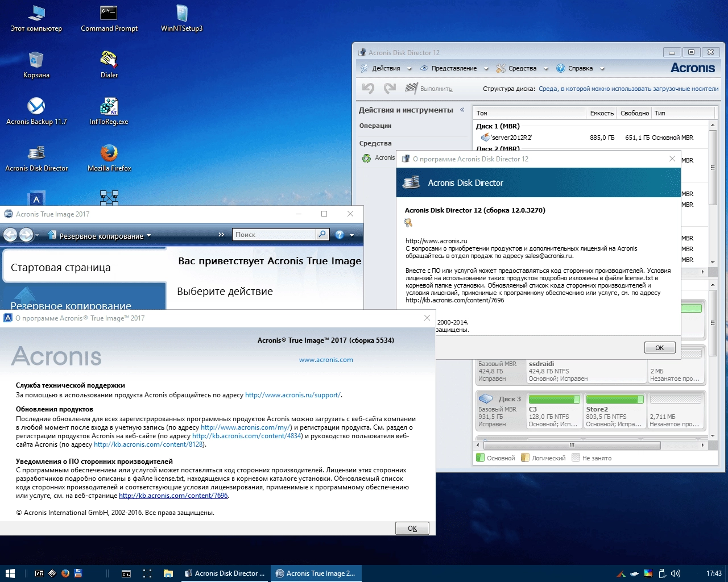Click the undo arrow in Disk Director toolbar
The height and width of the screenshot is (582, 728).
(369, 88)
